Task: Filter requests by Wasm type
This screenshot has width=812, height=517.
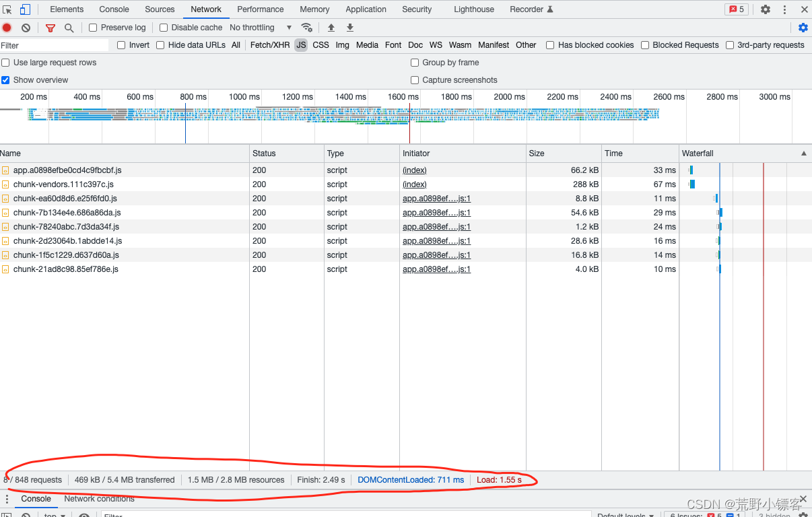Action: (460, 45)
